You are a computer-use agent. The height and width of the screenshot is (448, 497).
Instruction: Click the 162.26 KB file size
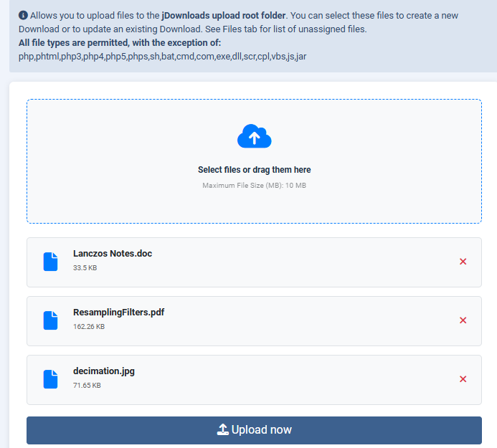(x=89, y=327)
